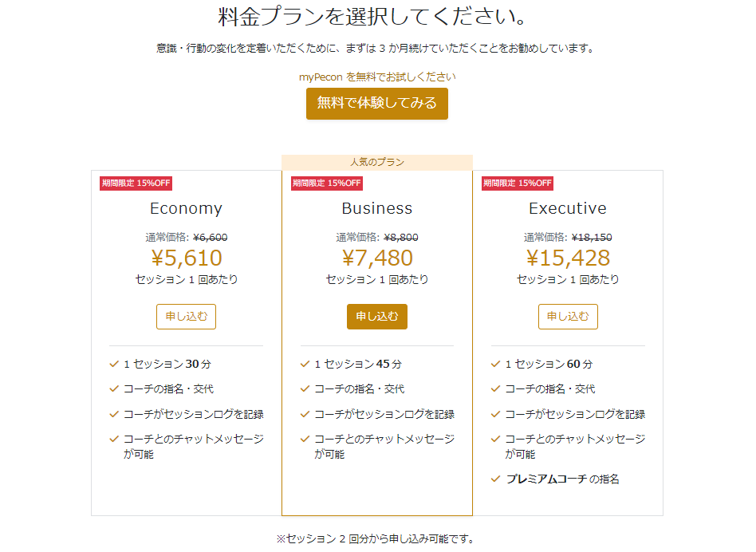
Task: Click the 人気のプラン banner label
Action: click(376, 162)
